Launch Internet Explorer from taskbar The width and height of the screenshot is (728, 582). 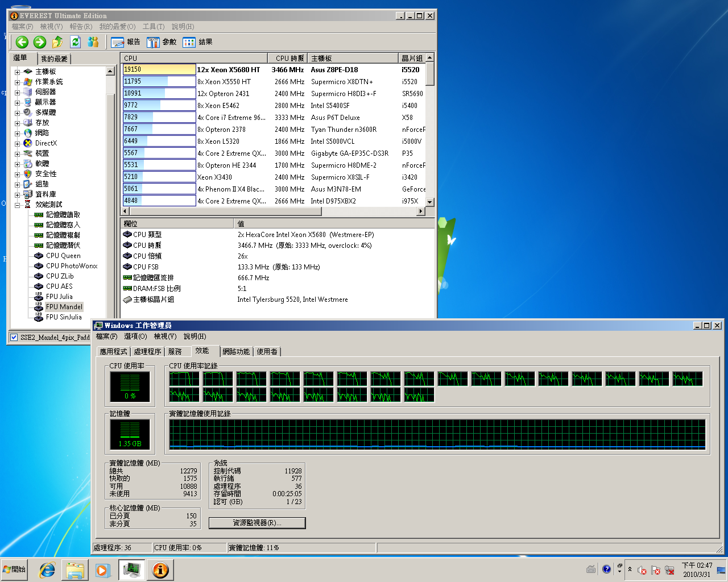[47, 570]
